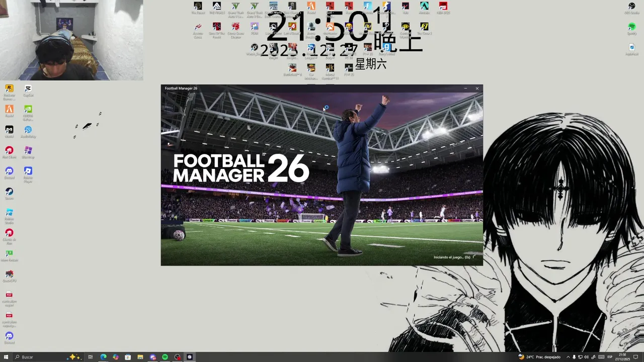Open the NBA 2K25 shortcut

(443, 8)
